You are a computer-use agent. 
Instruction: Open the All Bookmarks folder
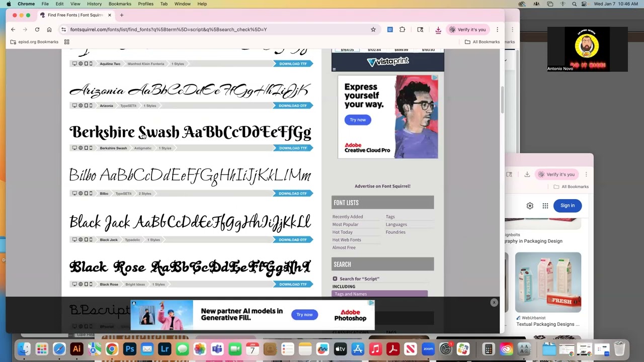tap(482, 42)
